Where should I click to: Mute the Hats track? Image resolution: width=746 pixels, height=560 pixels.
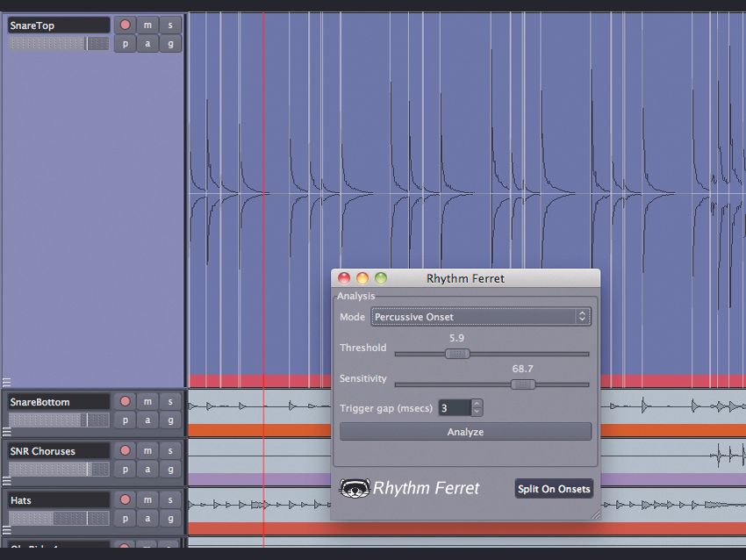pyautogui.click(x=147, y=499)
